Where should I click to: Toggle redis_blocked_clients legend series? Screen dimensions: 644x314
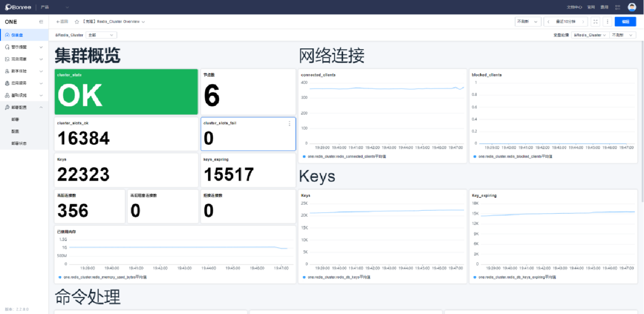515,156
